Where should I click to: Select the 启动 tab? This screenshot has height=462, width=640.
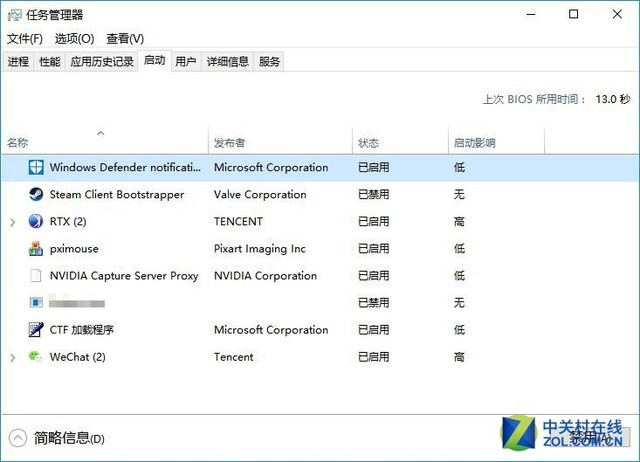pos(155,60)
